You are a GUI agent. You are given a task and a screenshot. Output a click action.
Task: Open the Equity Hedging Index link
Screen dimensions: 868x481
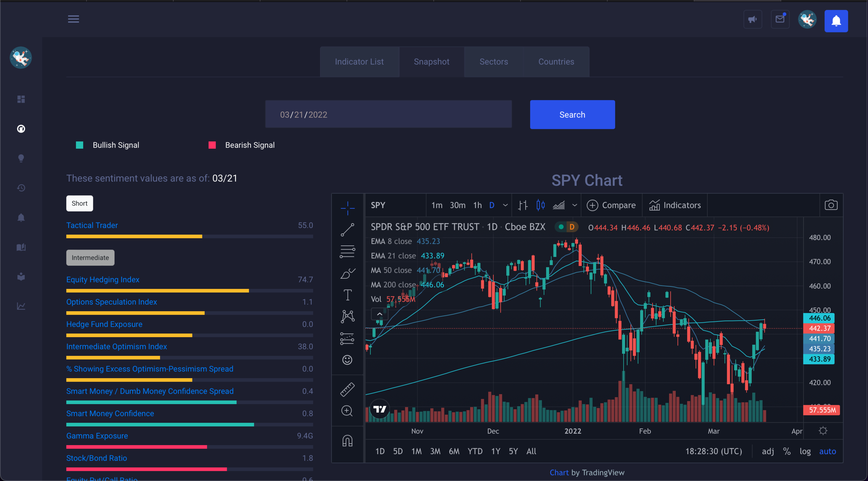click(x=103, y=280)
